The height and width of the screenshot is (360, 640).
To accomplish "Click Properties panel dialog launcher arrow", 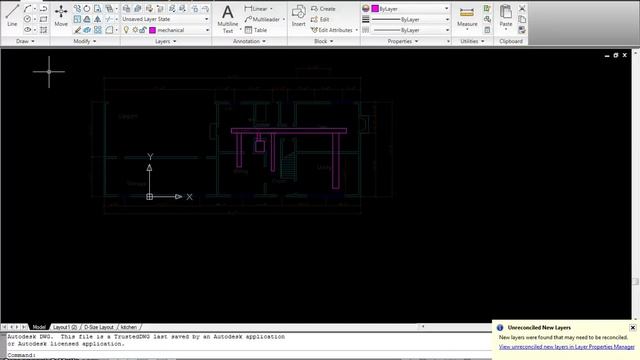I will (448, 41).
